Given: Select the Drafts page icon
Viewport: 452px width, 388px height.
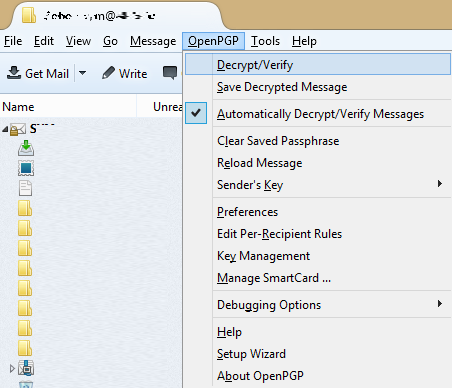Looking at the screenshot, I should pos(25,188).
